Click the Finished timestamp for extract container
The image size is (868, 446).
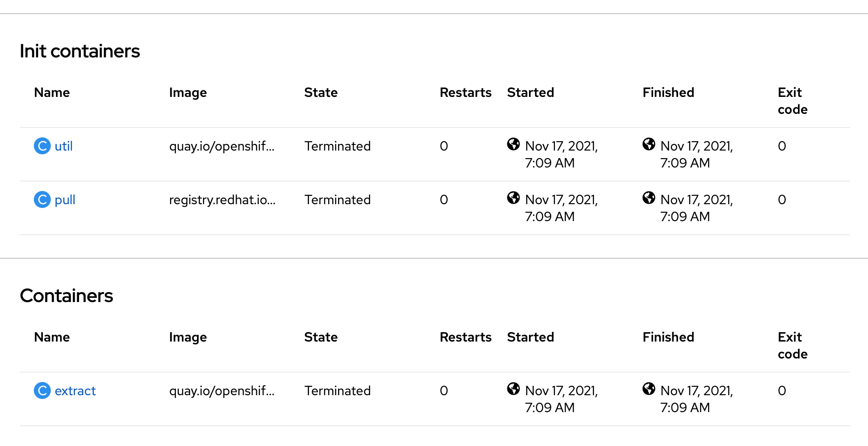[696, 399]
